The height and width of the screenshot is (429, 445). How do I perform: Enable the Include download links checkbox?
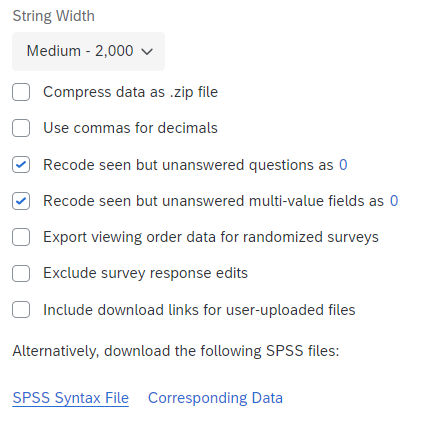tap(21, 310)
